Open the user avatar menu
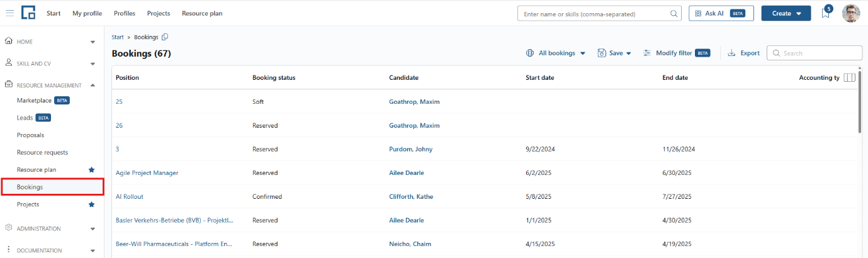This screenshot has height=258, width=868. (x=851, y=13)
